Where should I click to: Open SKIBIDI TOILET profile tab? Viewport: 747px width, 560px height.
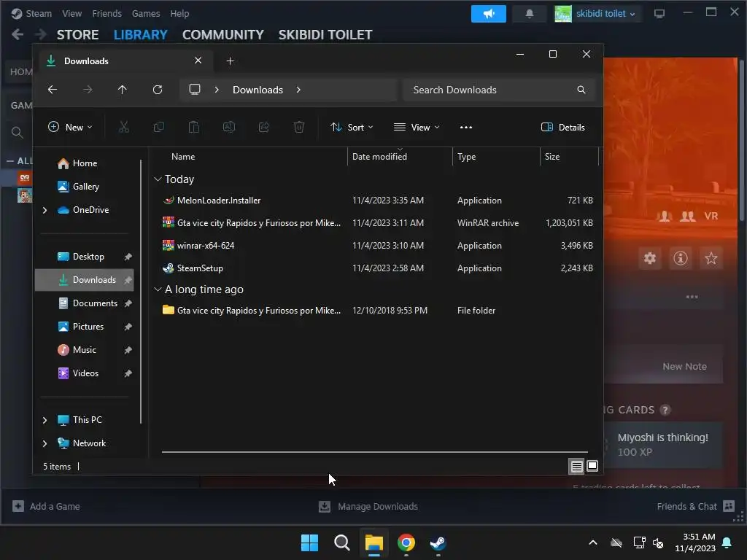[x=325, y=35]
